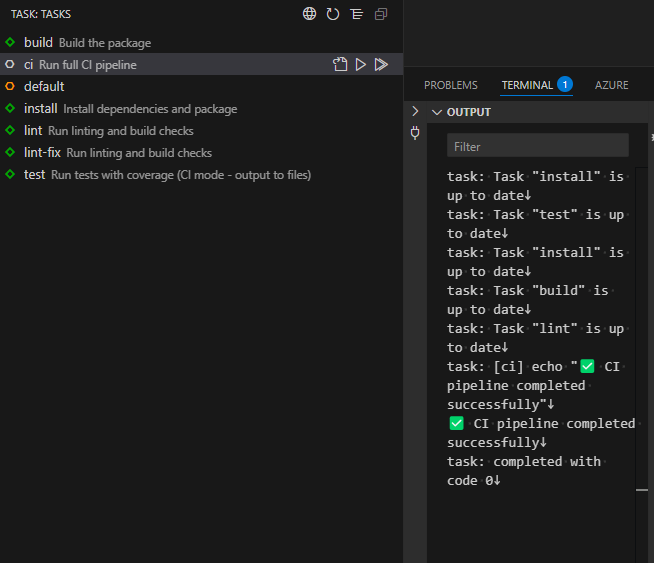
Task: Click the 'Task "build" is up to date' line
Action: [528, 300]
